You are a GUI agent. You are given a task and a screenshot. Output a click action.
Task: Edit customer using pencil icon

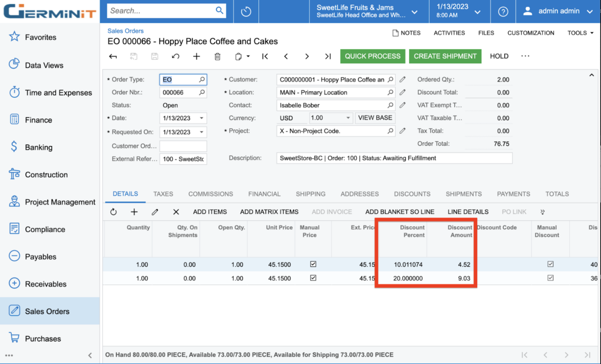click(403, 80)
